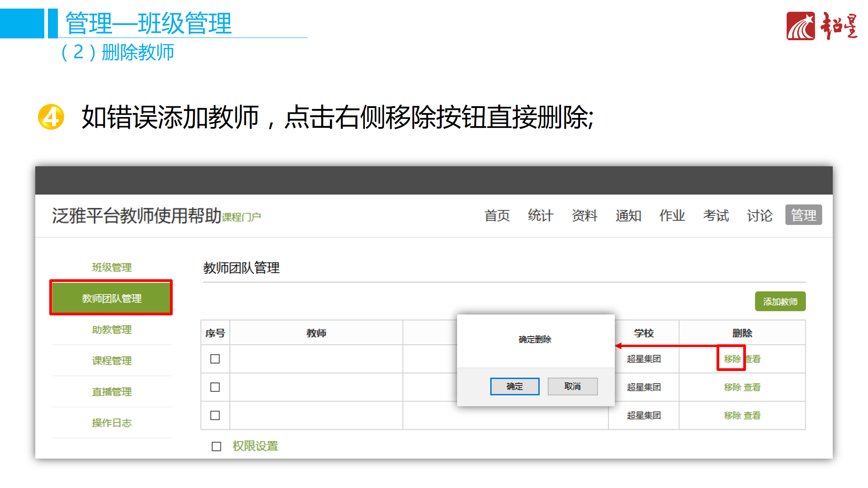Click the yellow number 4 badge
Viewport: 868px width, 488px height.
(51, 117)
